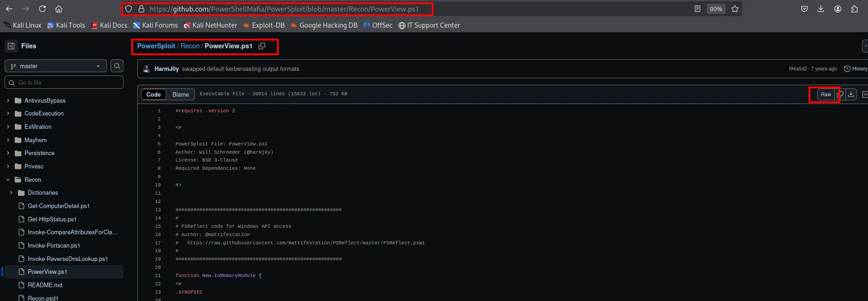Viewport: 868px width, 301px height.
Task: Click the shield tracking protection icon
Action: point(129,9)
